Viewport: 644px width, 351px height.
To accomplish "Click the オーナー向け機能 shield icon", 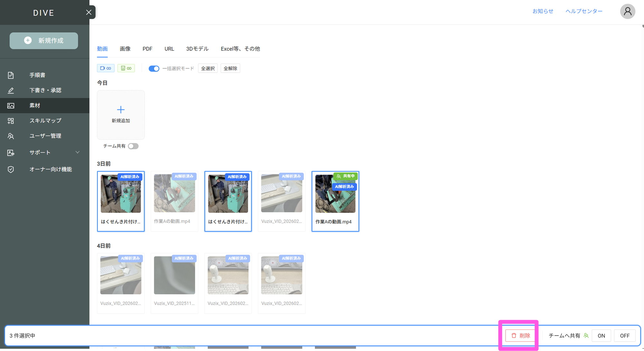I will pyautogui.click(x=11, y=169).
